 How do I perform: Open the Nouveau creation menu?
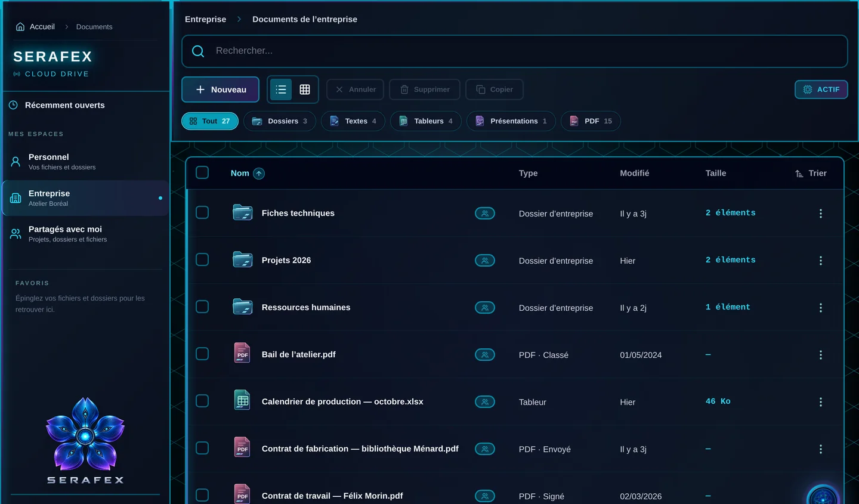point(220,89)
